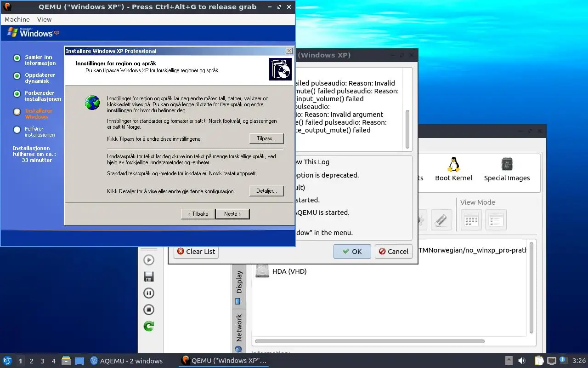Image resolution: width=588 pixels, height=368 pixels.
Task: Click the AQEMU drive list vertical scrollbar
Action: (x=532, y=287)
